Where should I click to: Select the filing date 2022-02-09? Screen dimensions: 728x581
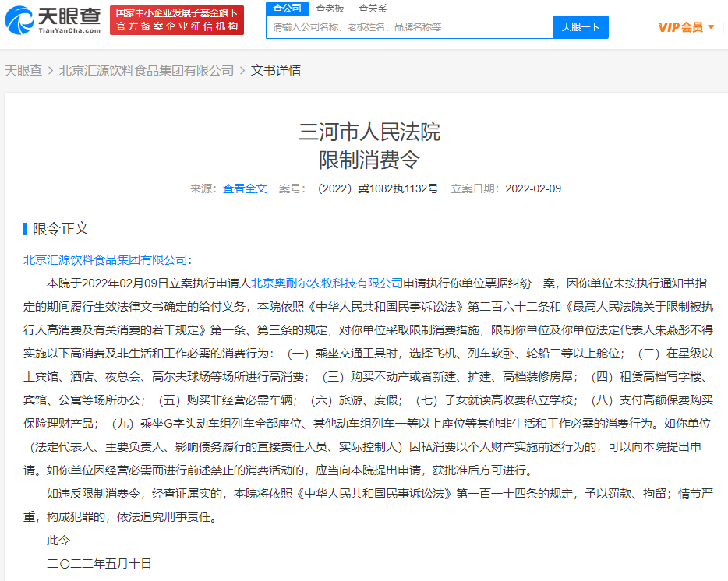click(533, 188)
